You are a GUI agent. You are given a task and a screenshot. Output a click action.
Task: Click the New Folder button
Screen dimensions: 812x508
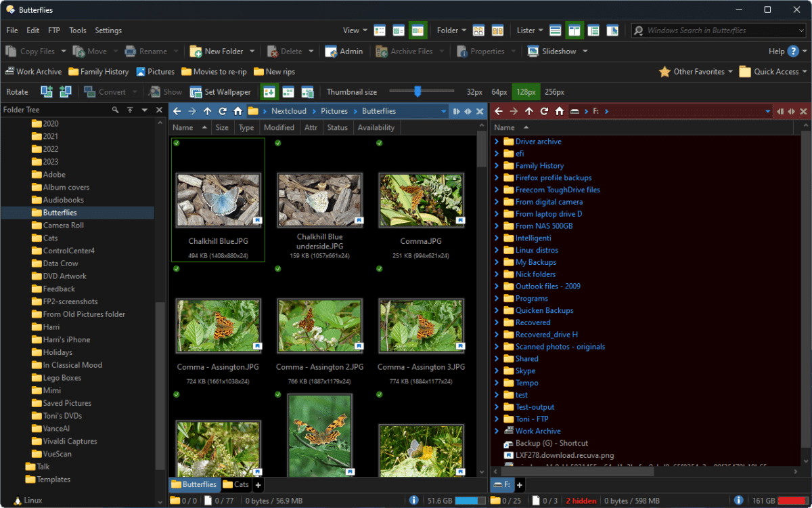222,51
